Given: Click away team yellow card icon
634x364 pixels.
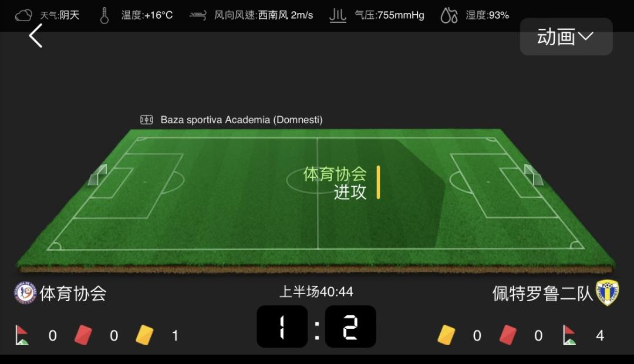Looking at the screenshot, I should tap(446, 335).
